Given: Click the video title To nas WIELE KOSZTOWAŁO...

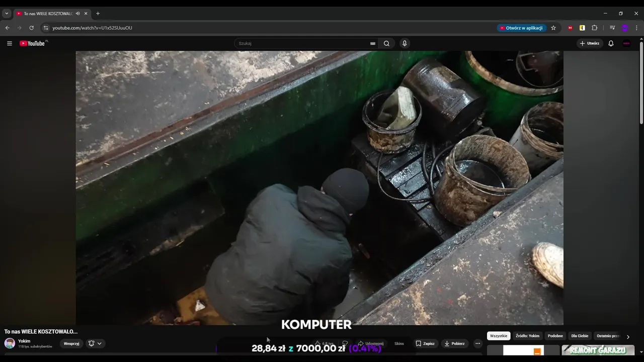Looking at the screenshot, I should click(41, 331).
